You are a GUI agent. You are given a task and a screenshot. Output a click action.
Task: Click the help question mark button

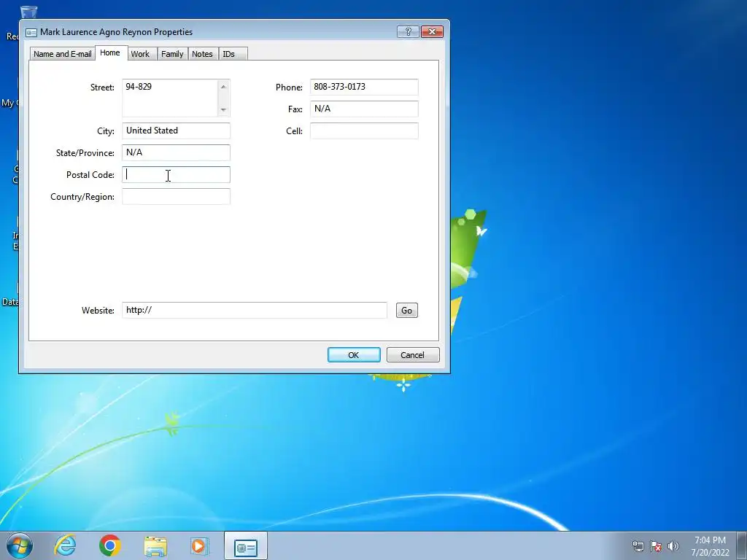[408, 31]
